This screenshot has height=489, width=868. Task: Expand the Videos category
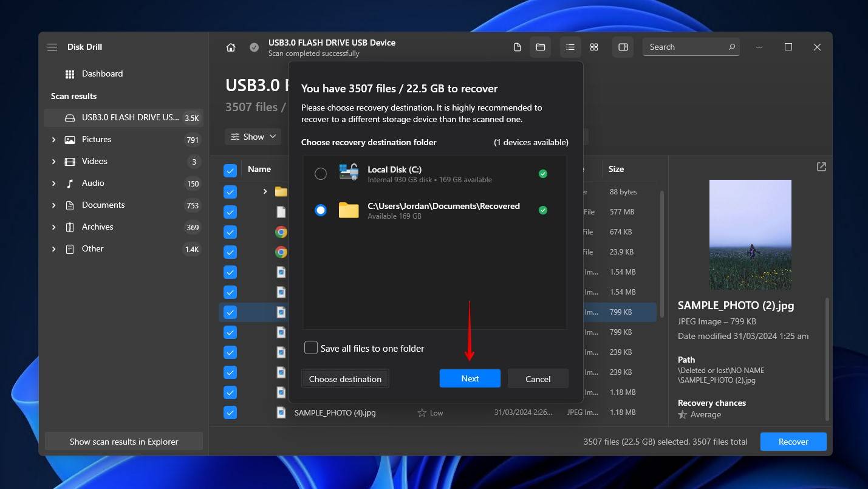pos(53,162)
